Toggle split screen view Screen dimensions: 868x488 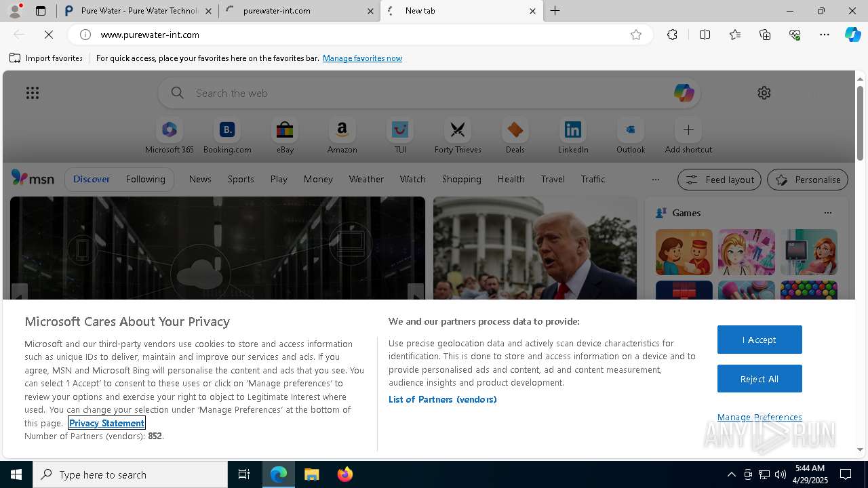(705, 35)
